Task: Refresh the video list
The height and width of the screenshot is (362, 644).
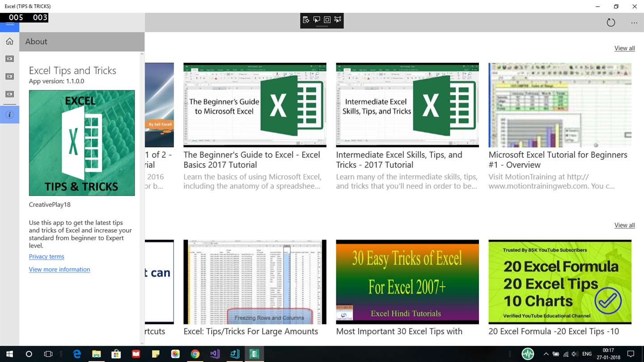Action: point(611,22)
